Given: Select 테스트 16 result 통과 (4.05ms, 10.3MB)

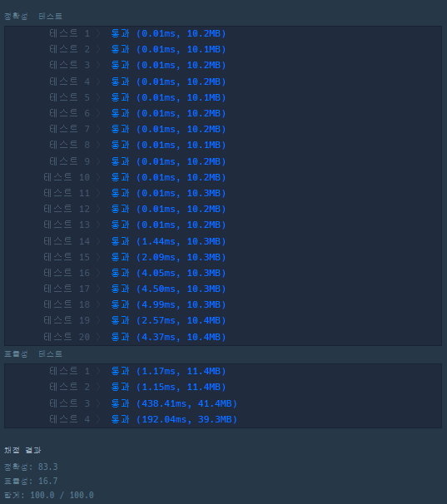Looking at the screenshot, I should pyautogui.click(x=169, y=273).
